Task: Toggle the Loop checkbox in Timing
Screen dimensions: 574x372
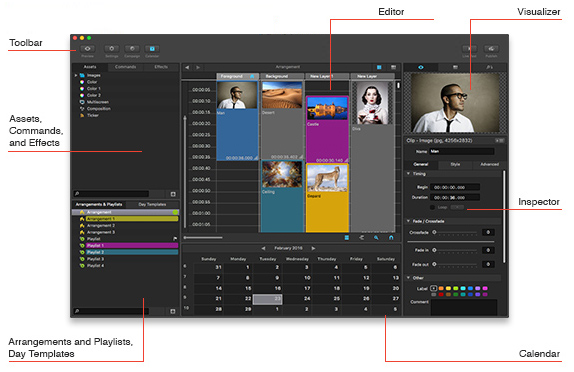Action: coord(432,207)
